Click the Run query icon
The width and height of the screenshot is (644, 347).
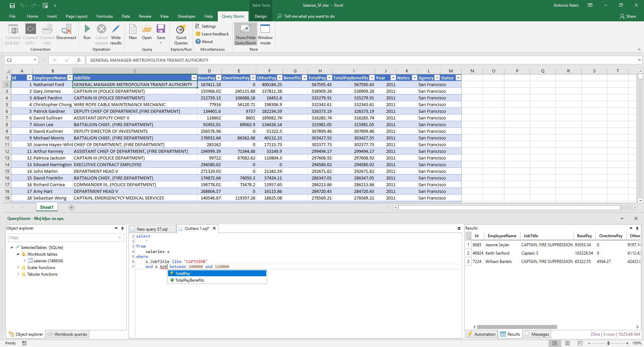click(x=87, y=29)
